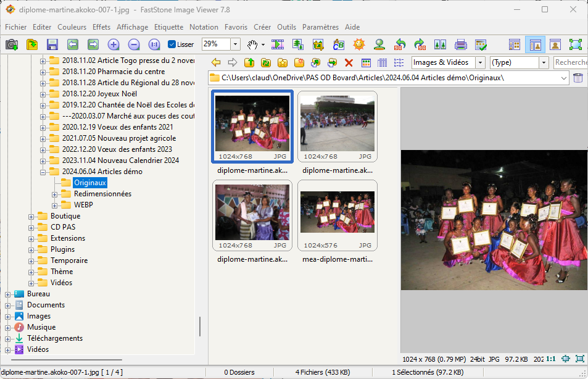The image size is (588, 379).
Task: Click the camera screen capture icon
Action: pos(12,44)
